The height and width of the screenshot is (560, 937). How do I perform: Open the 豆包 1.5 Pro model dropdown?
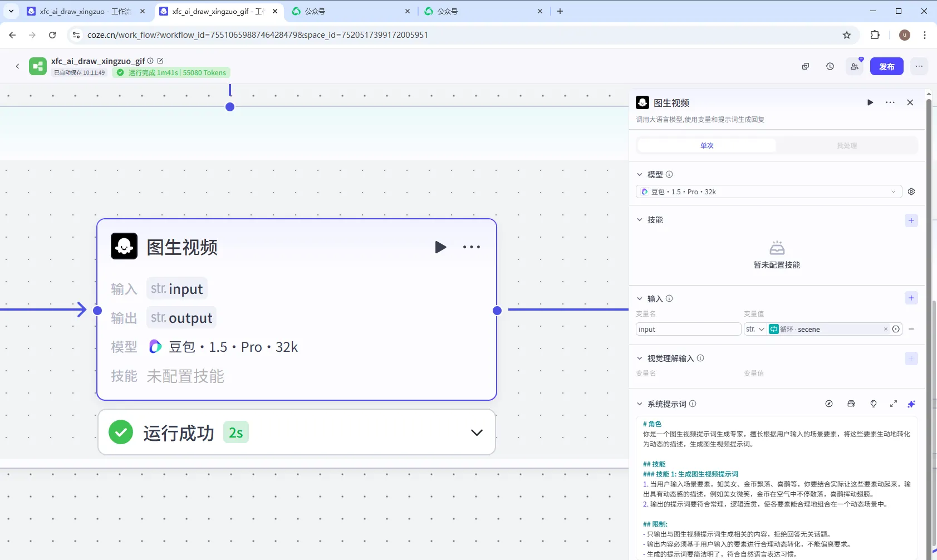tap(768, 191)
